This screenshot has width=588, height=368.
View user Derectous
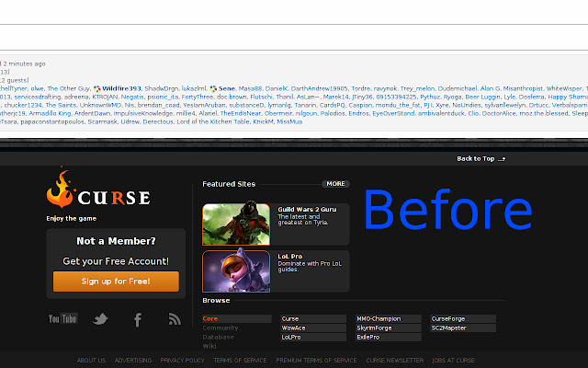click(x=158, y=121)
